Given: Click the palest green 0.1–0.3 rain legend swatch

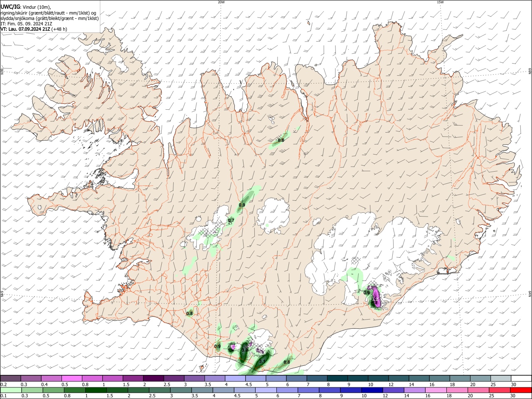Looking at the screenshot, I should point(10,390).
